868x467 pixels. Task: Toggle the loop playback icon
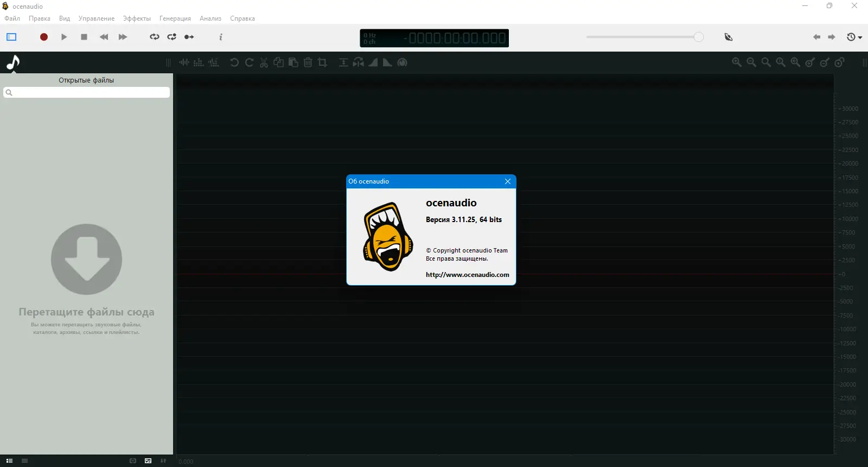(155, 37)
